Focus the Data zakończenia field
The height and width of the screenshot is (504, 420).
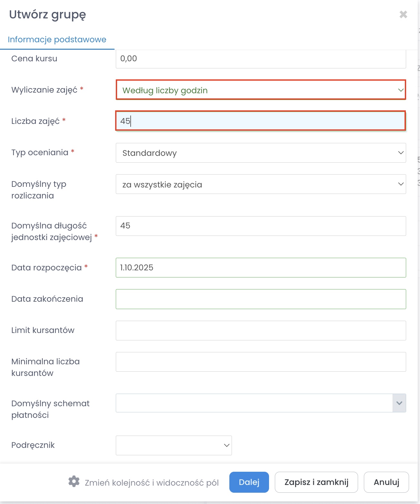tap(261, 299)
